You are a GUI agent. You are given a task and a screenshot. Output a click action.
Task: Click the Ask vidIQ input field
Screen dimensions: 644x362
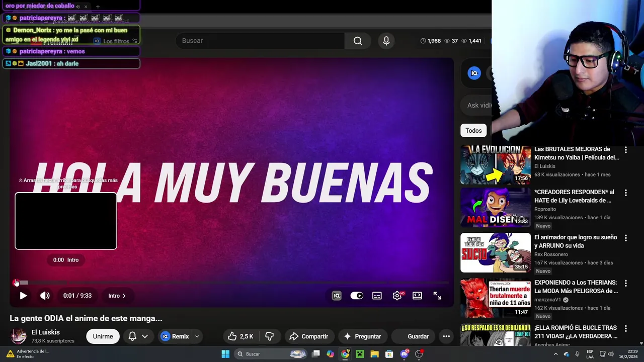476,105
